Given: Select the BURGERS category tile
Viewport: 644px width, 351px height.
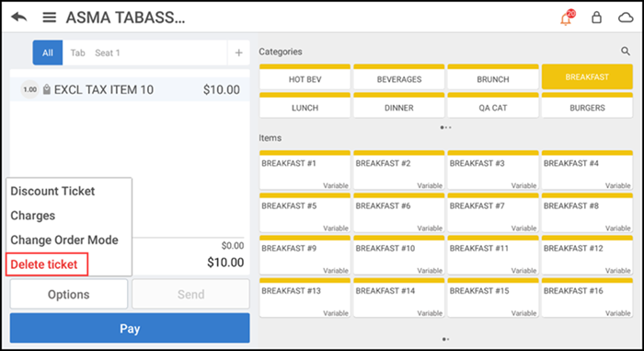Looking at the screenshot, I should point(587,105).
